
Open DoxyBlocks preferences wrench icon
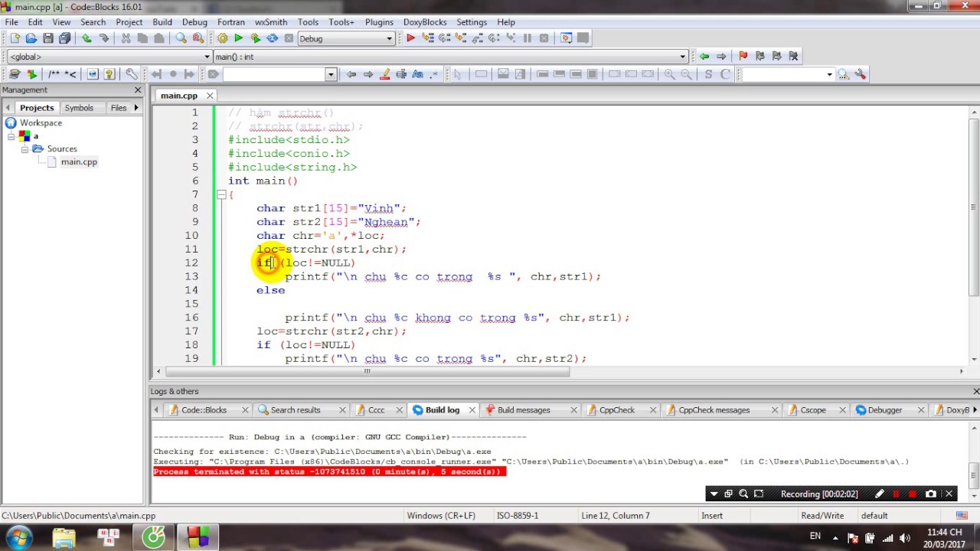(132, 74)
